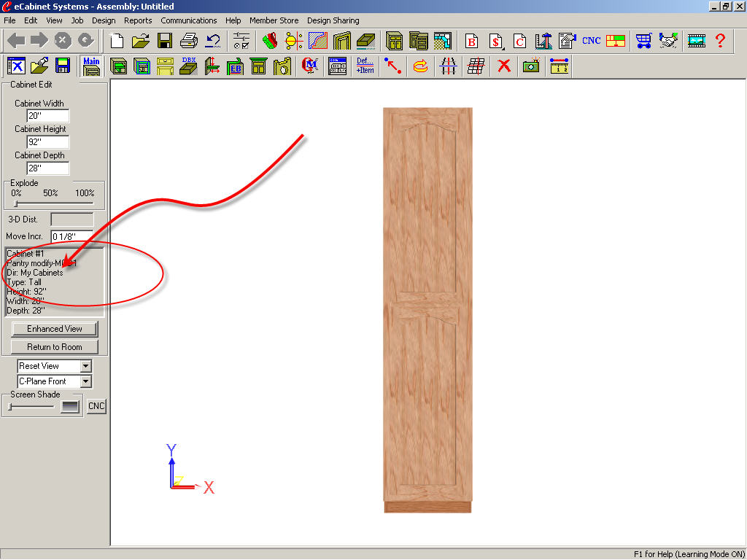Image resolution: width=747 pixels, height=560 pixels.
Task: Open a file with the folder icon
Action: 141,41
